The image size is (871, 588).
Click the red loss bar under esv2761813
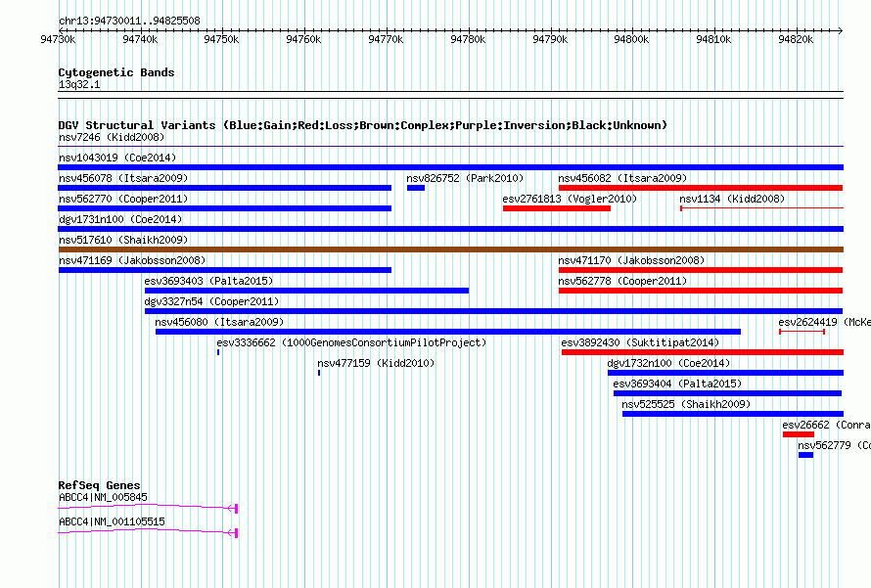click(557, 208)
